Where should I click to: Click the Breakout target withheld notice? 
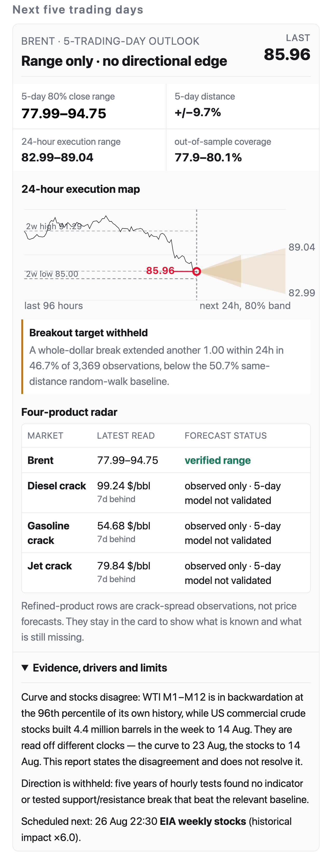[166, 357]
